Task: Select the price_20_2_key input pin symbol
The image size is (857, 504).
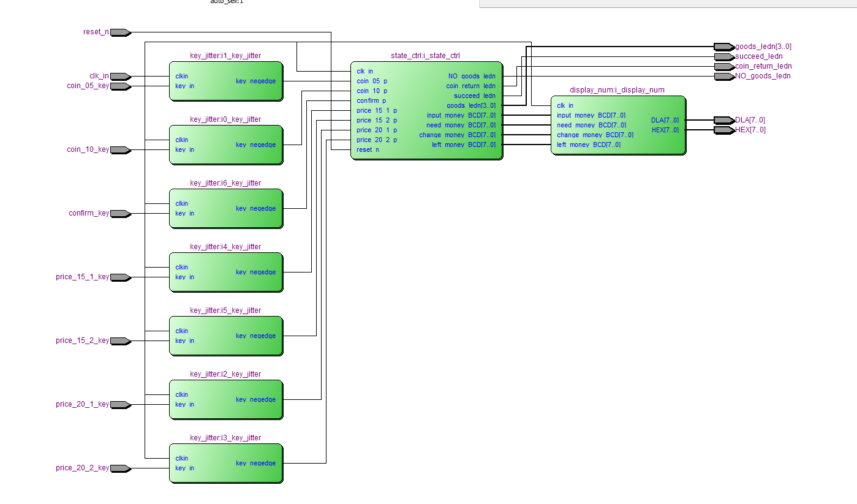Action: pos(120,468)
